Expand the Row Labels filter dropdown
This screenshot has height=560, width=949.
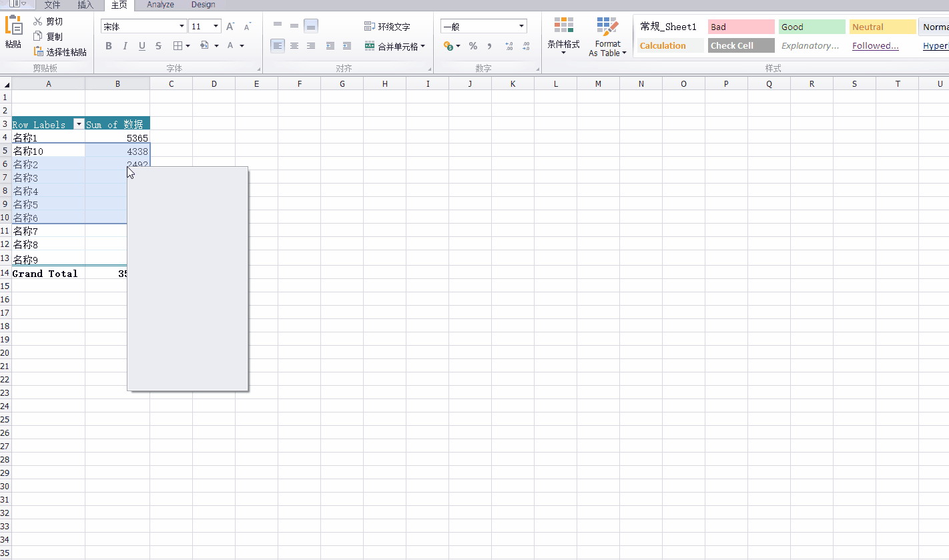[x=79, y=124]
